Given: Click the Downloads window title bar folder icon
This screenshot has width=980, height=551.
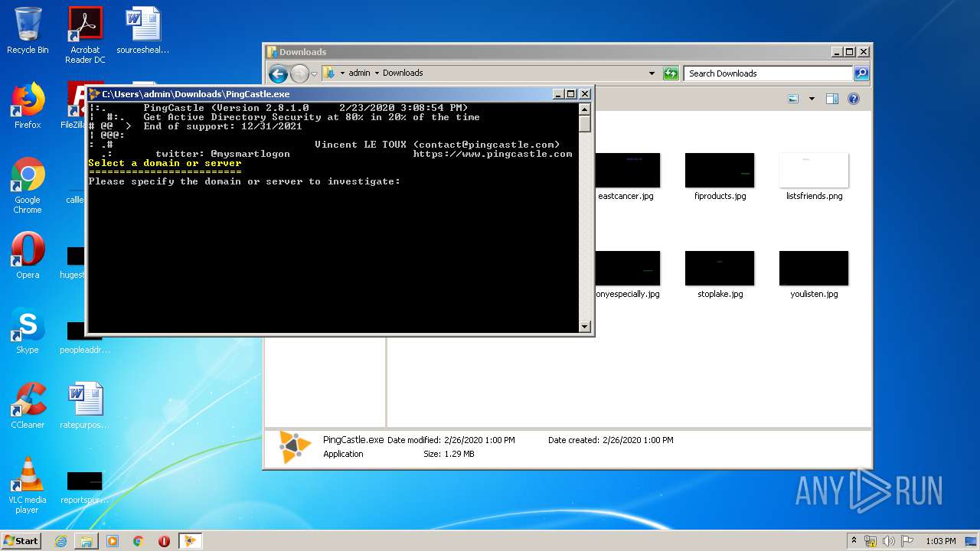Looking at the screenshot, I should click(272, 52).
